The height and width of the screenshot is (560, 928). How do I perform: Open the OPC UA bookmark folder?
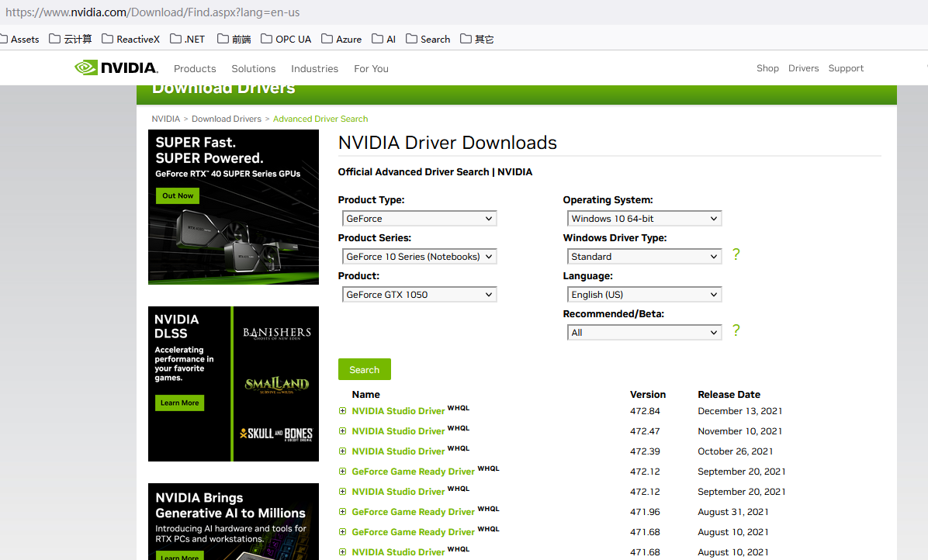(x=286, y=39)
